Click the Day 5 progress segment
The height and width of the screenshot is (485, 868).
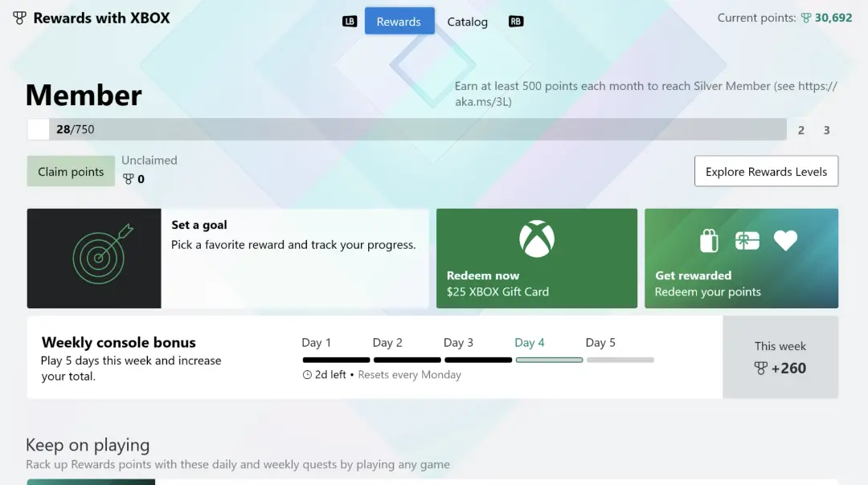tap(620, 360)
